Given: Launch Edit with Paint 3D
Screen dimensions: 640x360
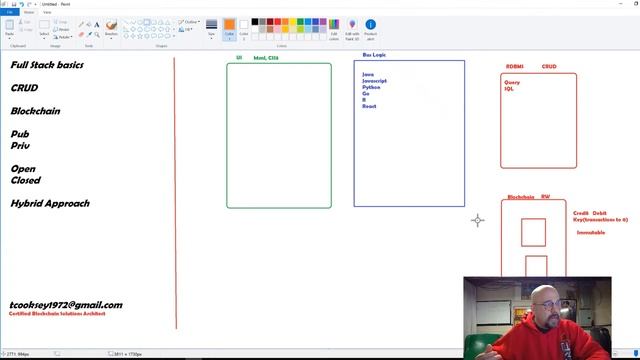Looking at the screenshot, I should click(x=352, y=29).
